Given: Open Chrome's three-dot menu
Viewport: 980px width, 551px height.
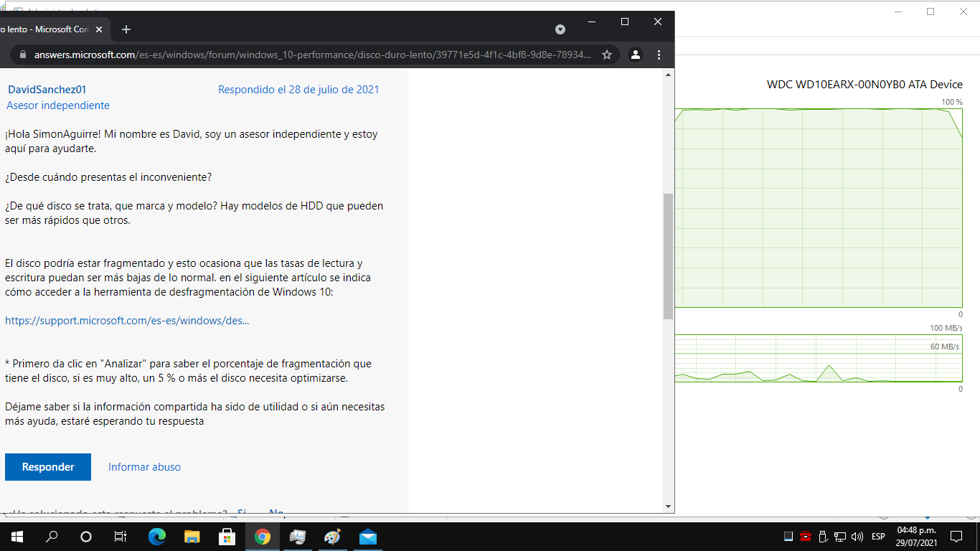Looking at the screenshot, I should pos(659,55).
